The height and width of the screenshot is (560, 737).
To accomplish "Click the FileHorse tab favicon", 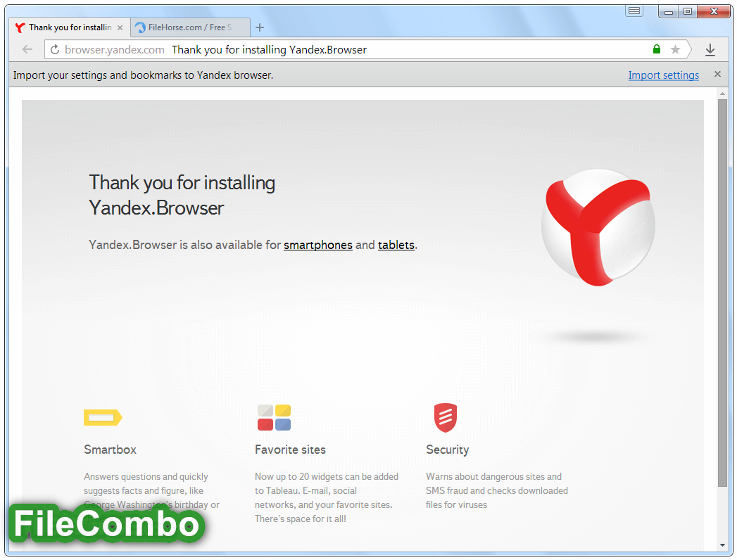I will coord(140,27).
